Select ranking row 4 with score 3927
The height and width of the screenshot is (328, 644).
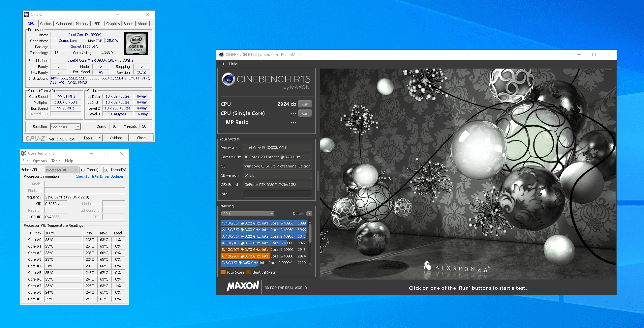click(x=264, y=243)
